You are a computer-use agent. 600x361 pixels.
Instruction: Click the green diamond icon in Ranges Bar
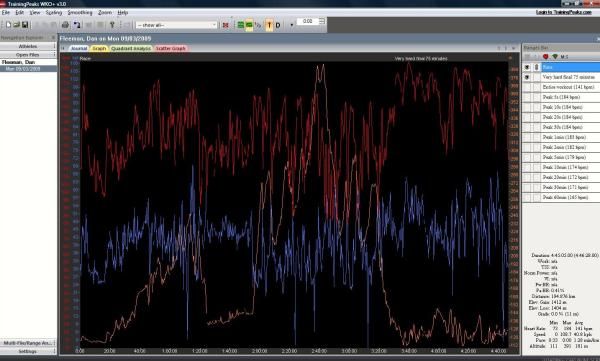click(x=555, y=57)
